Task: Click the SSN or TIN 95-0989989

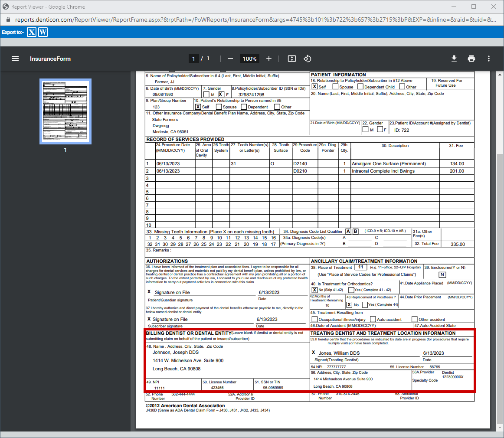Action: 273,388
